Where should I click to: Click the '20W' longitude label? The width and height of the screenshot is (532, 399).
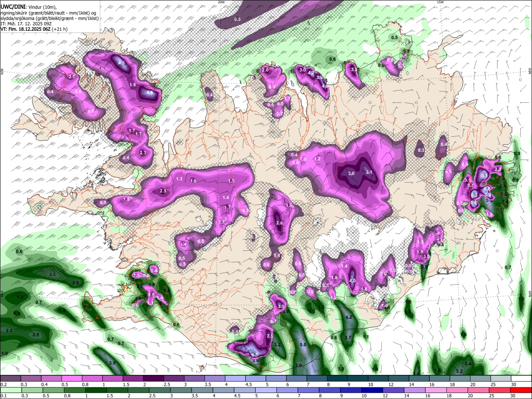[x=221, y=2]
